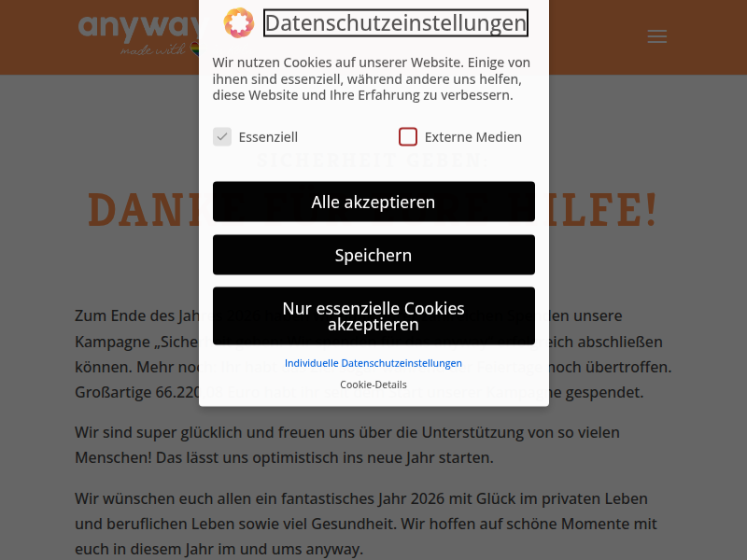Viewport: 747px width, 560px height.
Task: Click the Datenschutzeinstellungen dialog heading
Action: [395, 22]
